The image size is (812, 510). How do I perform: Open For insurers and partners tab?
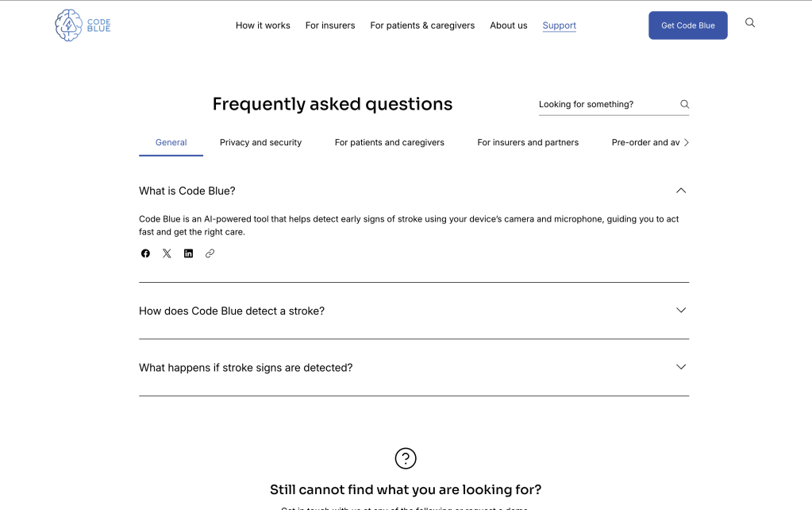coord(528,143)
